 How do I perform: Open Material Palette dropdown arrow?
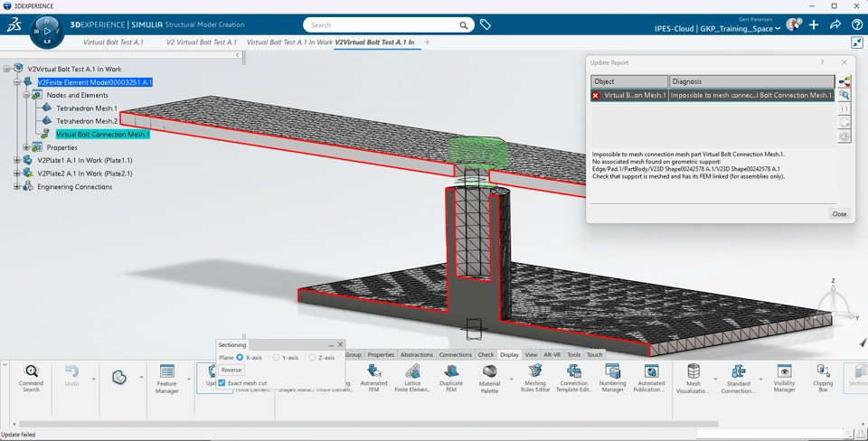tap(511, 379)
